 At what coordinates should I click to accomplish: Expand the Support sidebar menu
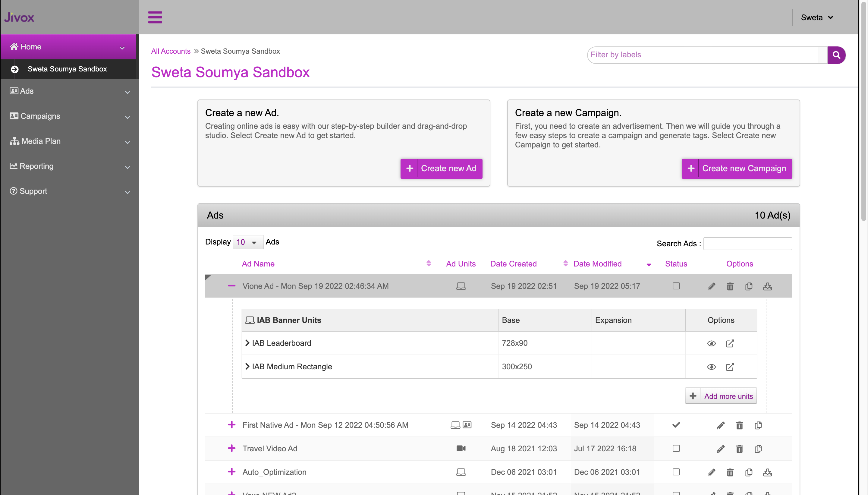70,191
